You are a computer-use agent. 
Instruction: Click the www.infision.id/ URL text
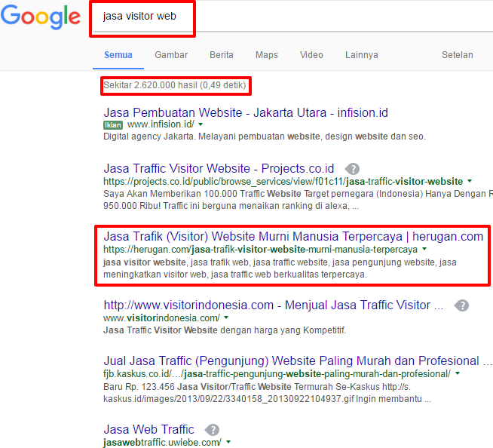pos(161,124)
